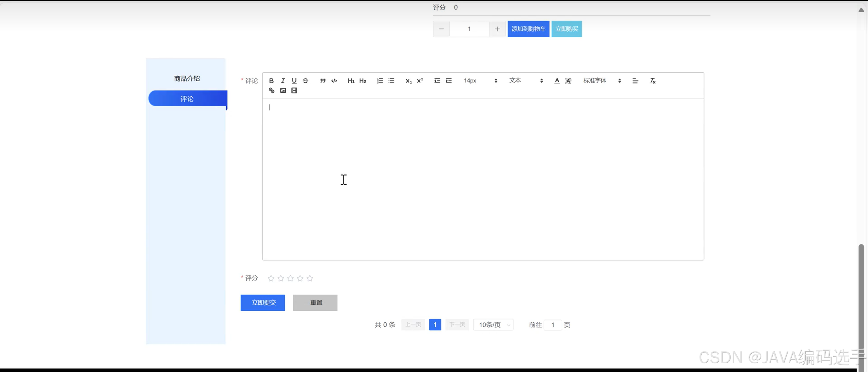This screenshot has width=868, height=372.
Task: Apply strikethrough formatting
Action: tap(305, 80)
